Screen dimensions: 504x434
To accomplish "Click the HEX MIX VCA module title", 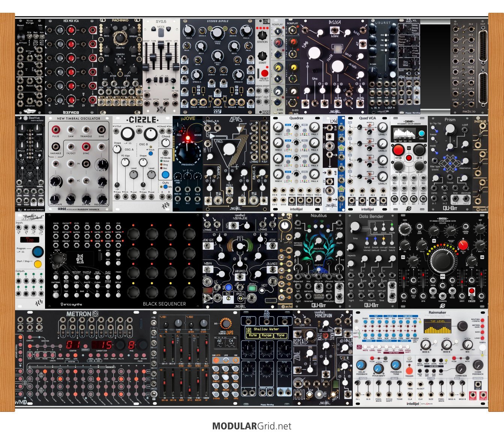I will click(x=71, y=22).
